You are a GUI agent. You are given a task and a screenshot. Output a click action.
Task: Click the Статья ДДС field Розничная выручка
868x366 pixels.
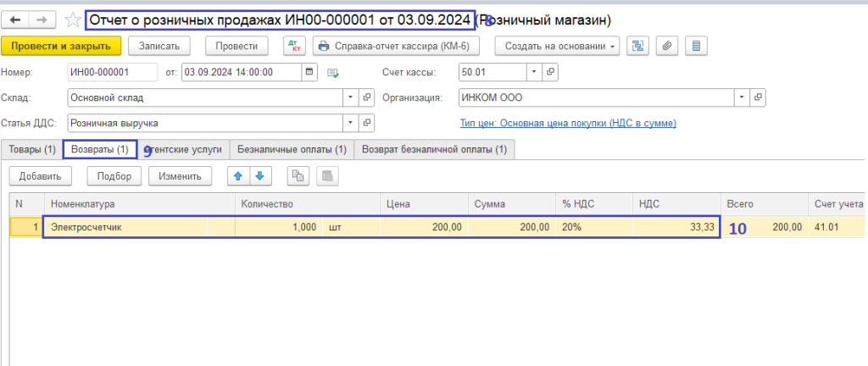coord(205,124)
